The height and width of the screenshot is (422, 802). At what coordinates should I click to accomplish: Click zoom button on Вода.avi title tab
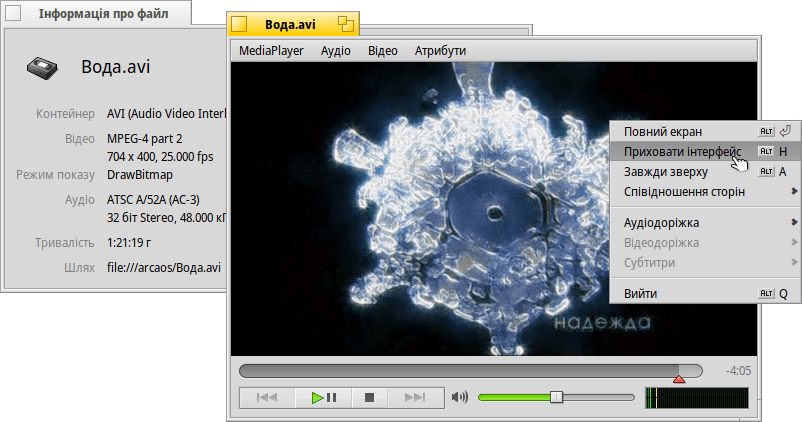coord(346,24)
